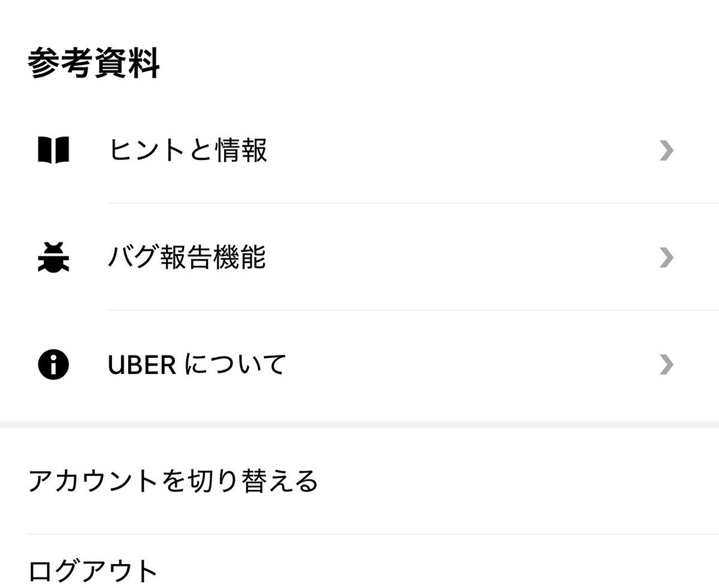The width and height of the screenshot is (719, 588).
Task: Click the thick gray section separator band
Action: [x=359, y=424]
